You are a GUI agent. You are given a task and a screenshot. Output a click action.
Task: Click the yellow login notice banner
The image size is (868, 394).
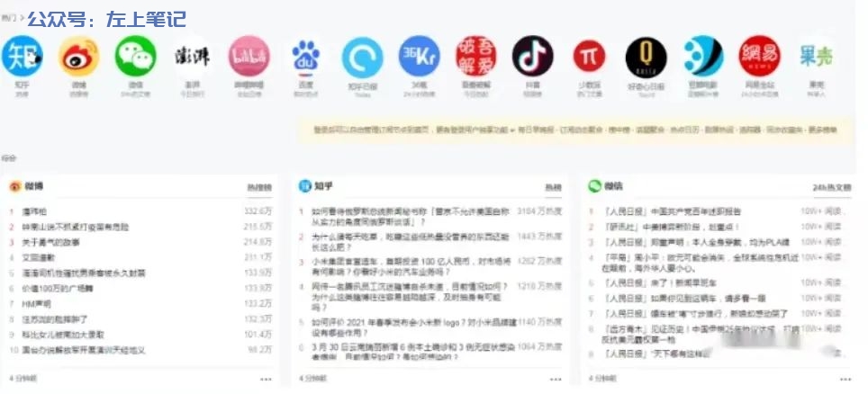[x=575, y=130]
